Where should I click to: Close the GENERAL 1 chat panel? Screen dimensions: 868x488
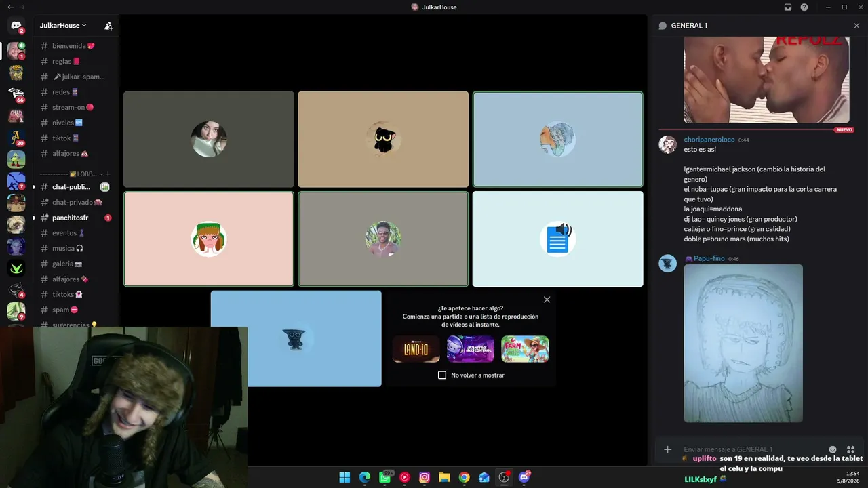(x=856, y=26)
